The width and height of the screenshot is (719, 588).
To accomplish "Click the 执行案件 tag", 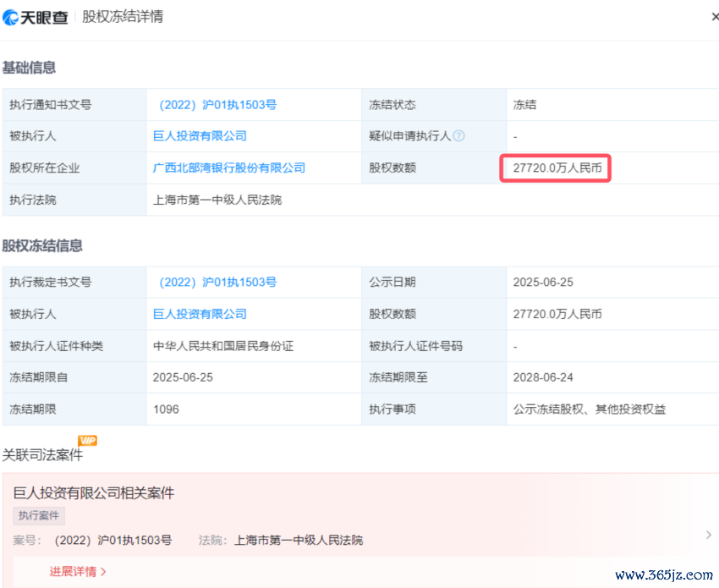I will [39, 515].
